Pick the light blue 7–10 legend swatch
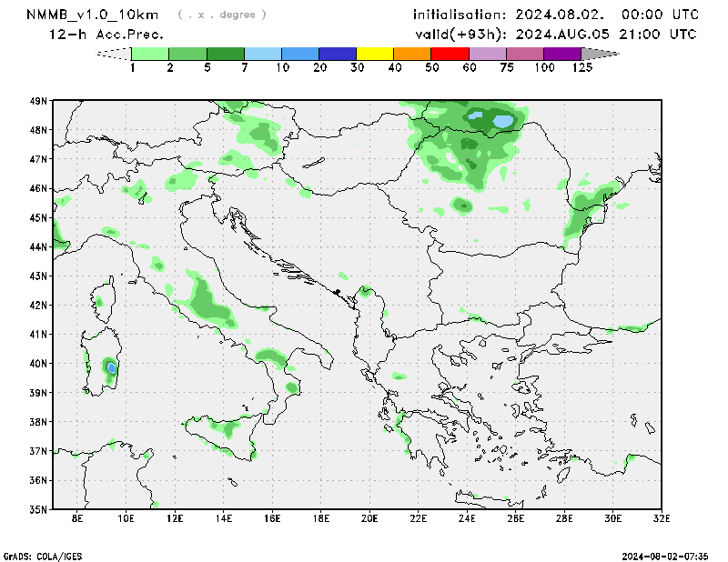This screenshot has width=728, height=562. [x=263, y=54]
